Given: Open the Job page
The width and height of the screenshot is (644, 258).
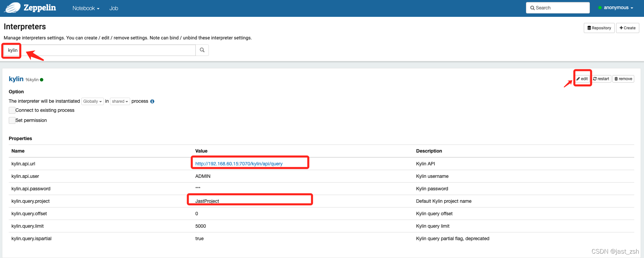Looking at the screenshot, I should 114,8.
